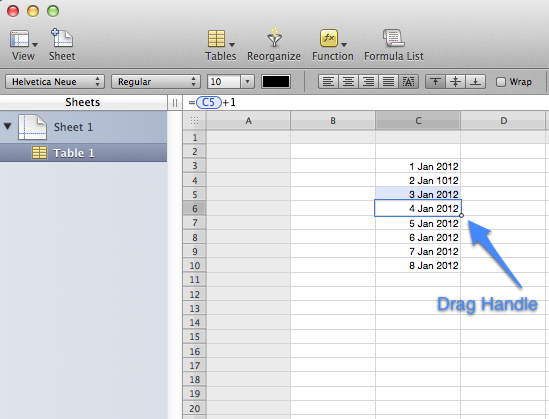Enable the Wrap checkbox
Viewport: 549px width, 419px height.
click(x=501, y=82)
